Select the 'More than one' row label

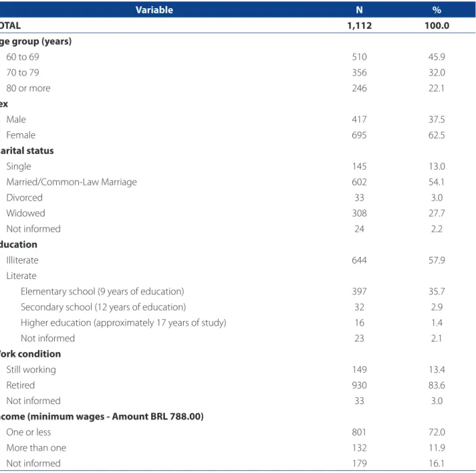36,448
